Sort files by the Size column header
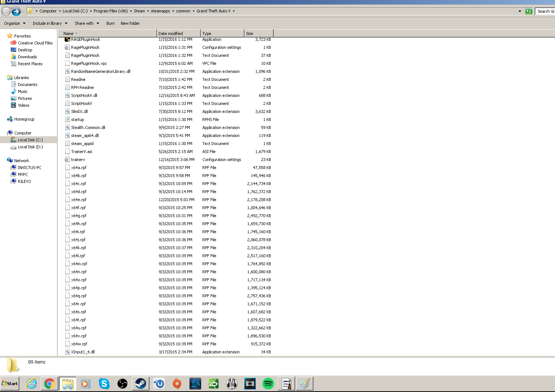 click(x=258, y=34)
